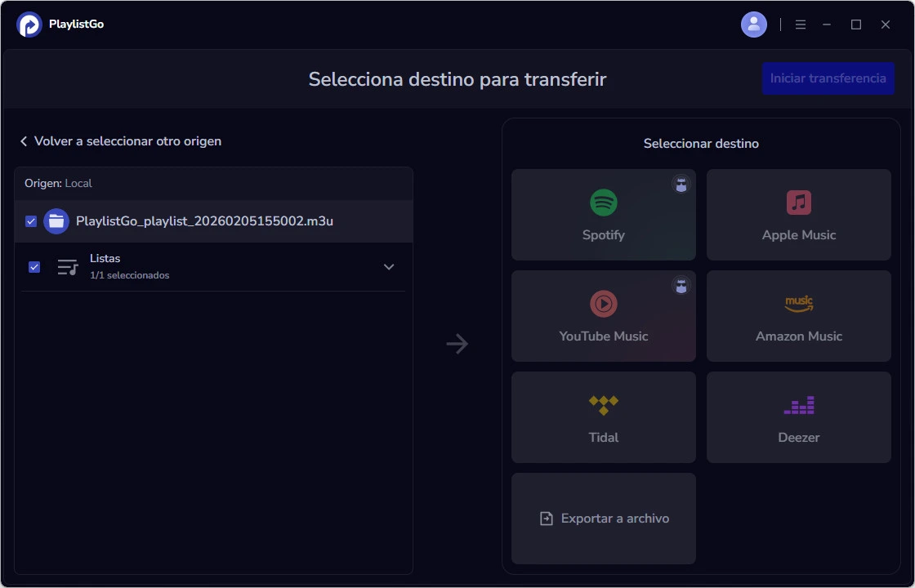Choose Tidal as the destination service
Image resolution: width=915 pixels, height=588 pixels.
(603, 417)
